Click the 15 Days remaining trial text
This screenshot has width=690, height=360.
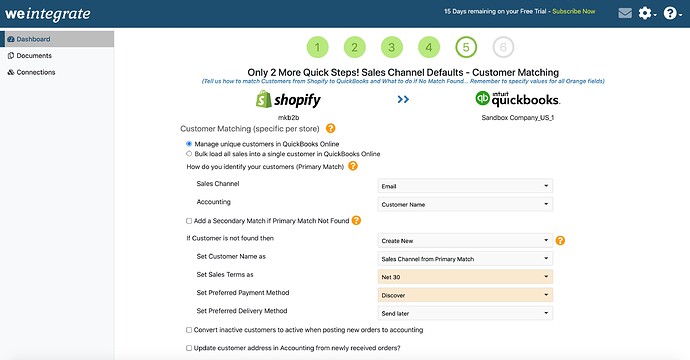point(495,11)
